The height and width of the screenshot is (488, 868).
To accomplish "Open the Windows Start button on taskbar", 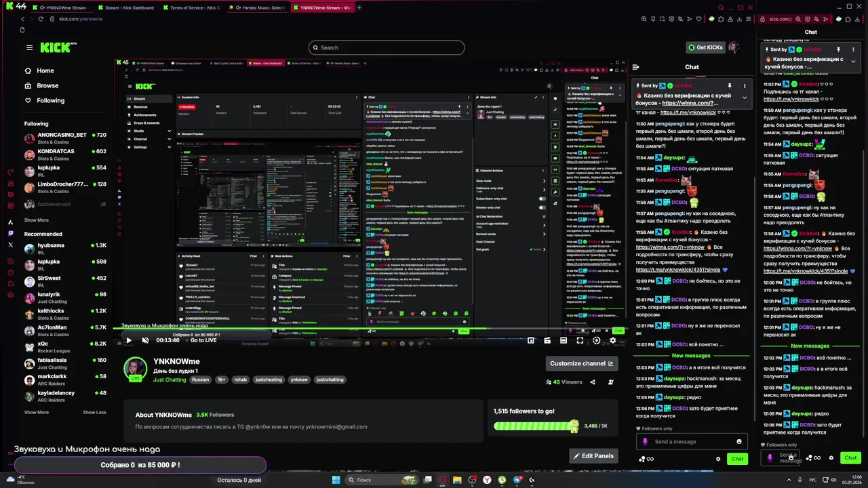I will [x=336, y=480].
